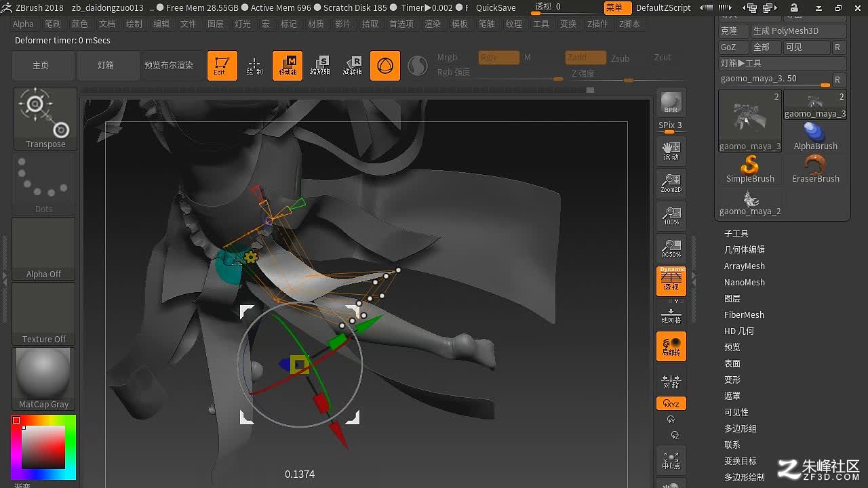
Task: Select the Scale axis tool icon
Action: tap(320, 66)
